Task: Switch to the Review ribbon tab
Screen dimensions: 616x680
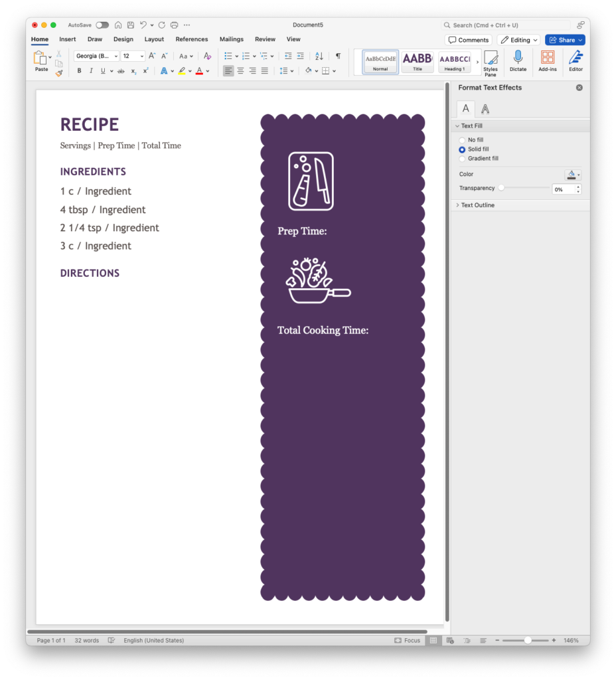Action: [x=265, y=39]
